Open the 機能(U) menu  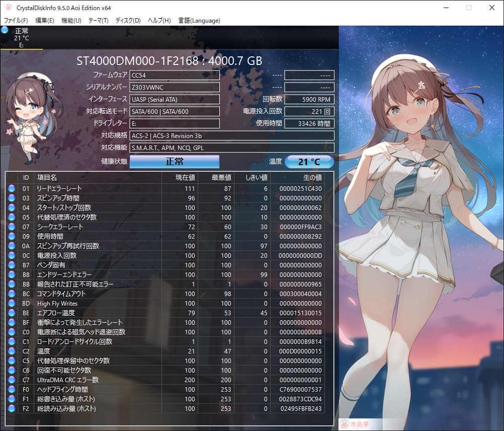pyautogui.click(x=71, y=21)
